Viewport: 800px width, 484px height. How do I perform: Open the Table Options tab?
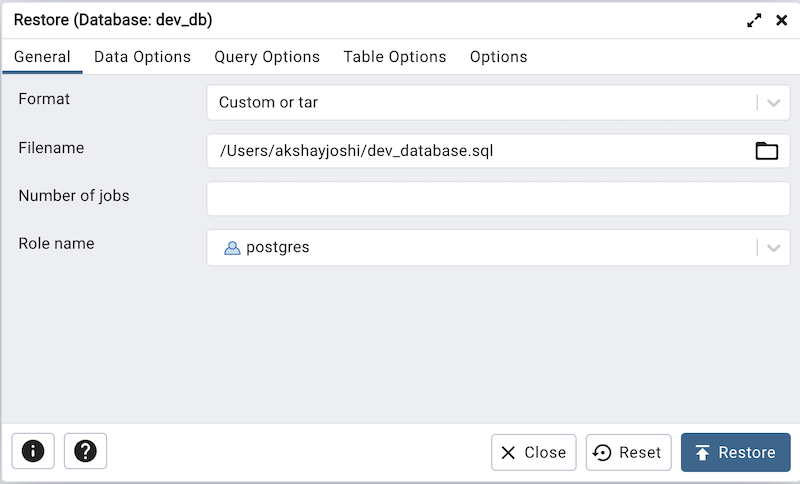[x=395, y=57]
